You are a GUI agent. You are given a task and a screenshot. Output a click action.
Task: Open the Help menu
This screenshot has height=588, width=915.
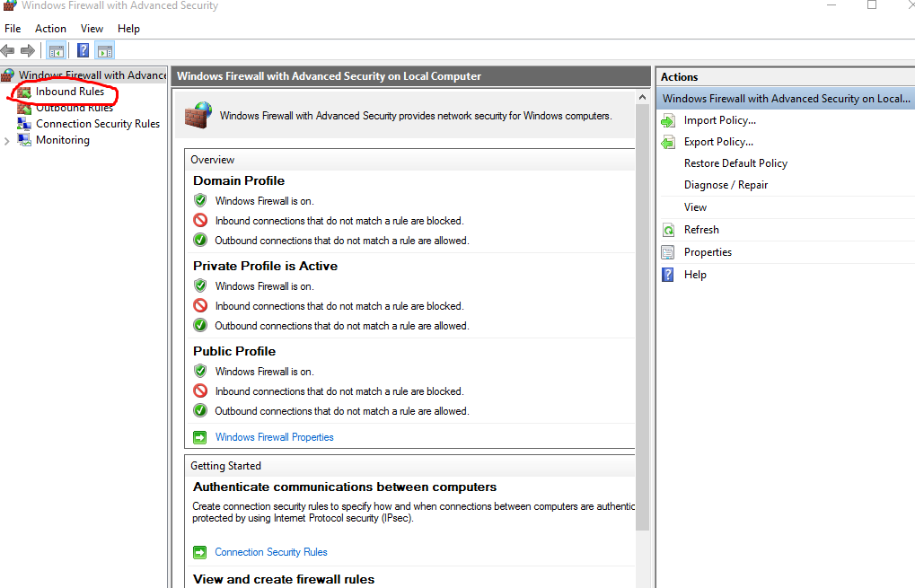click(129, 29)
